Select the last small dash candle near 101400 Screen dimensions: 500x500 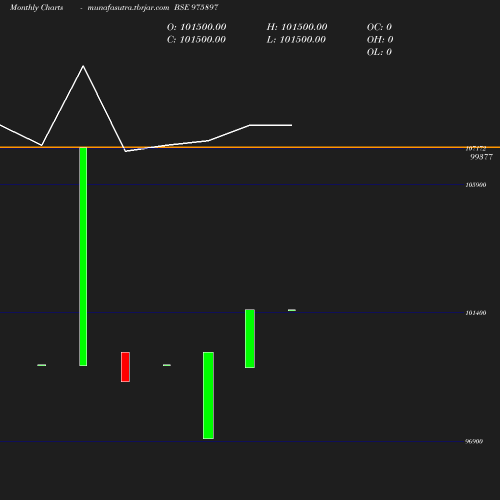pos(292,310)
